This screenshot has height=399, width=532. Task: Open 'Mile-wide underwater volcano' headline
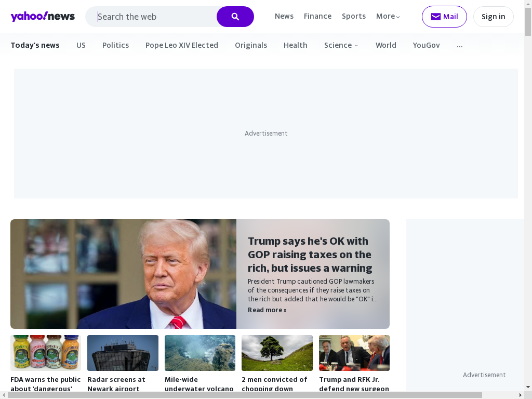click(199, 384)
